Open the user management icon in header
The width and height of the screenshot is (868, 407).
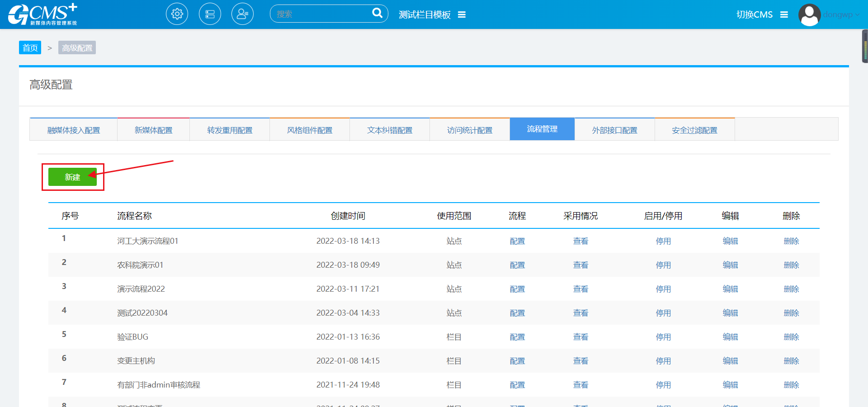(x=242, y=14)
